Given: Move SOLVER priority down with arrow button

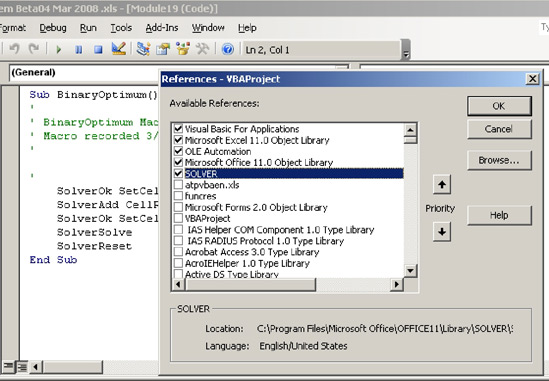Looking at the screenshot, I should tap(442, 231).
